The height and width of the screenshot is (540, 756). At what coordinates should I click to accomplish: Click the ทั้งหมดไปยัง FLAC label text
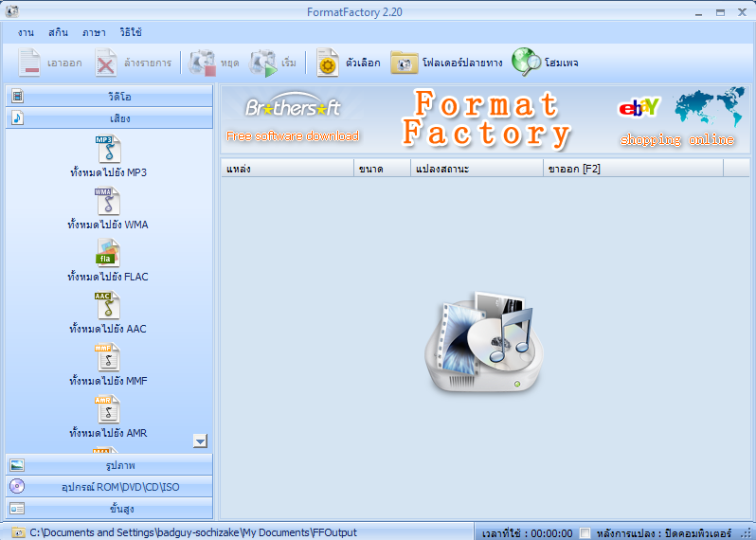point(108,277)
